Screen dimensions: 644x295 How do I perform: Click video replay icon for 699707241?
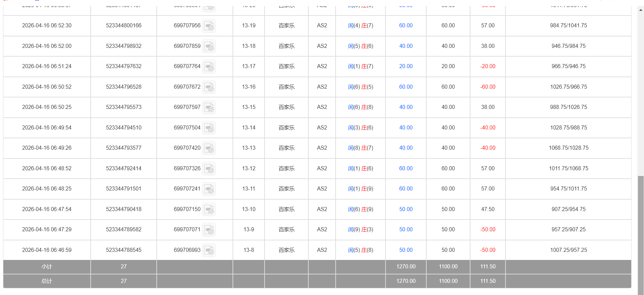click(x=209, y=189)
